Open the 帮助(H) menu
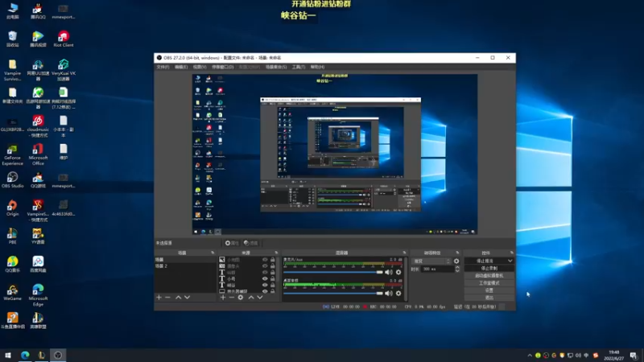Viewport: 644px width, 362px height. 317,67
